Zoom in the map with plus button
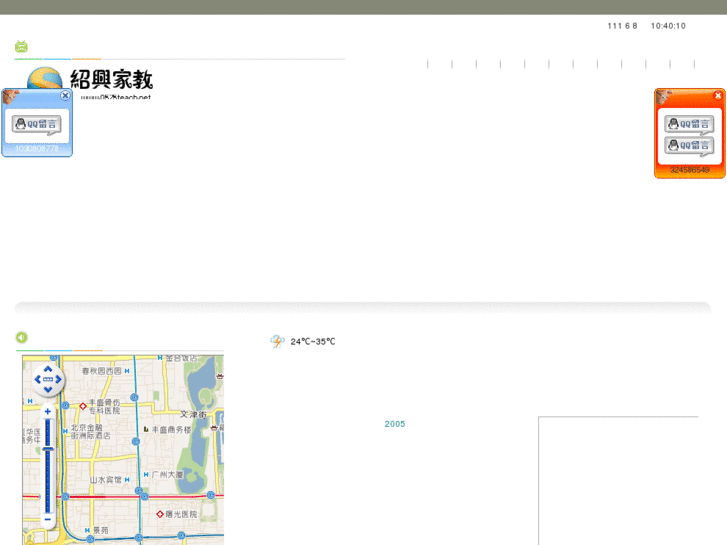This screenshot has height=545, width=727. (47, 411)
